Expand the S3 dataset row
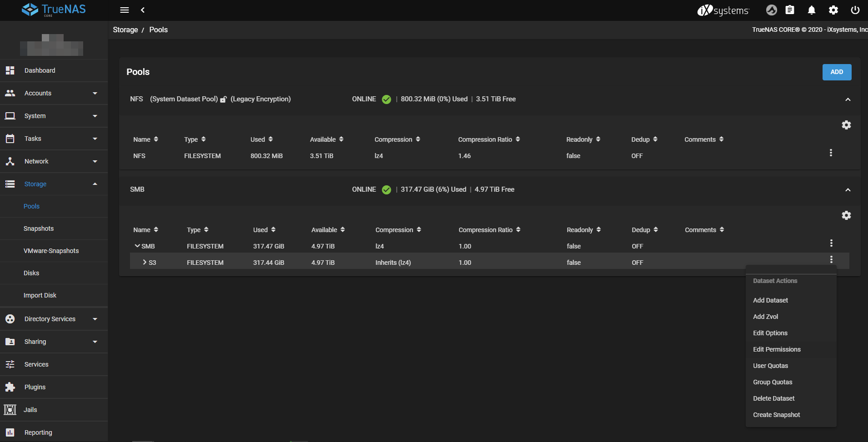The image size is (868, 442). click(144, 262)
